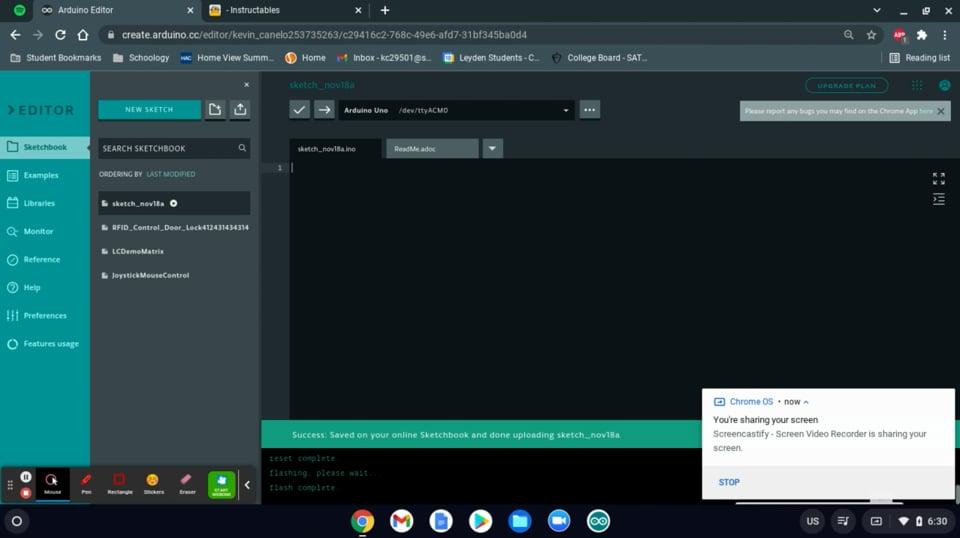Click the EDITOR logo header
This screenshot has height=538, width=960.
pyautogui.click(x=41, y=110)
